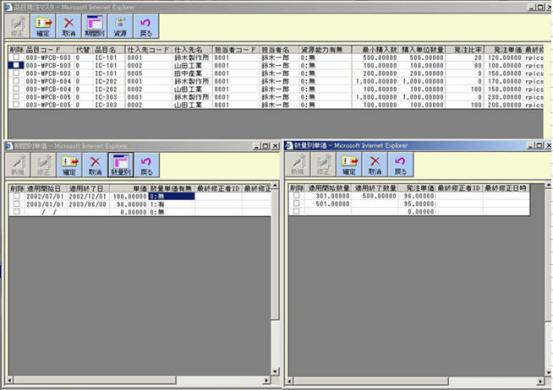Click 確定 icon in the 期間別単価 window
Image resolution: width=553 pixels, height=390 pixels.
point(69,165)
